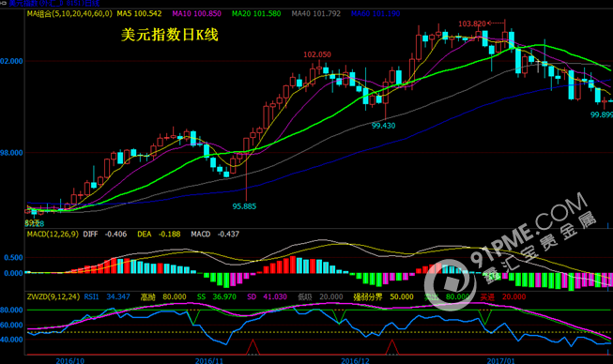Select the MA5 100.542 readout
The width and height of the screenshot is (613, 364).
point(139,14)
